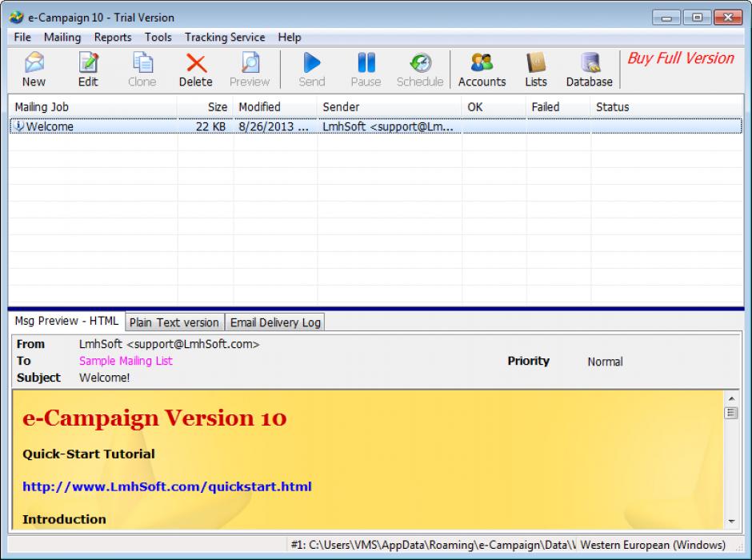This screenshot has height=560, width=752.
Task: Maximize the e-Campaign window
Action: (x=698, y=18)
